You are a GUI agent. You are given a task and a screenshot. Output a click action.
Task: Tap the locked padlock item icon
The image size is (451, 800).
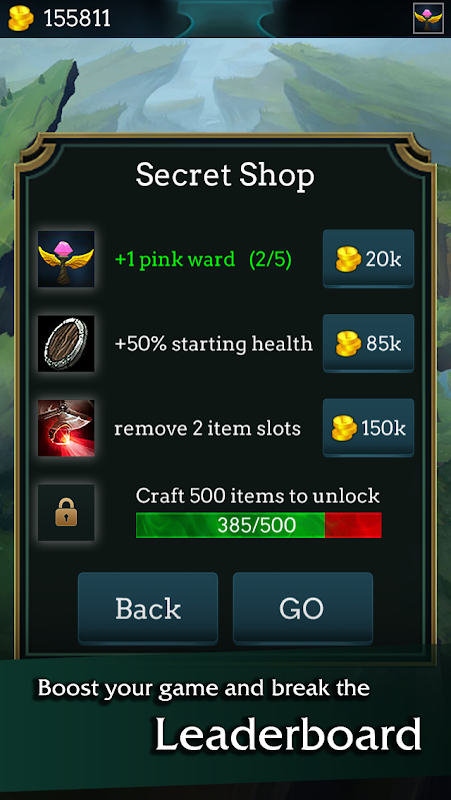coord(66,512)
